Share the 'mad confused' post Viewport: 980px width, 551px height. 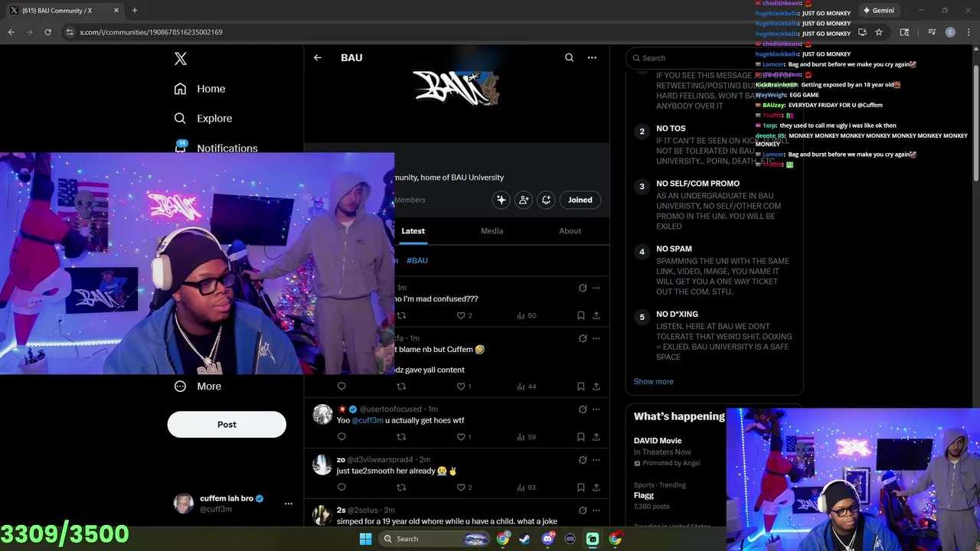596,315
